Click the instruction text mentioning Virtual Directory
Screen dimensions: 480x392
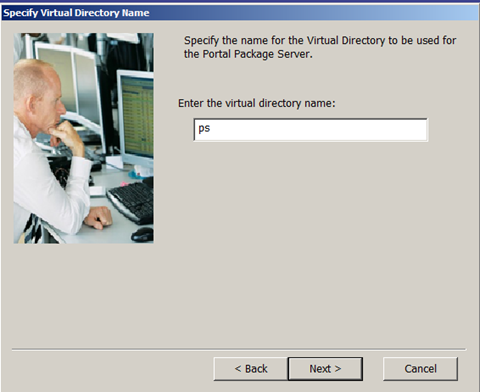[320, 47]
